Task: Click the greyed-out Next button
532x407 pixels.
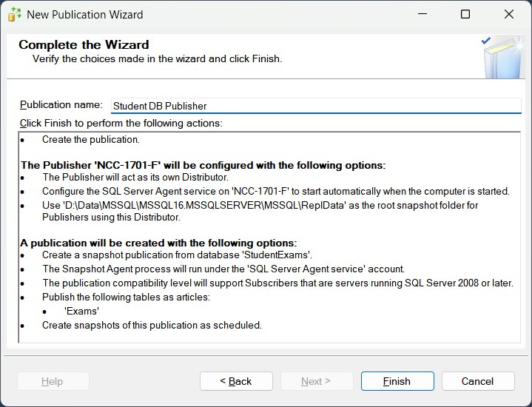Action: (x=316, y=381)
